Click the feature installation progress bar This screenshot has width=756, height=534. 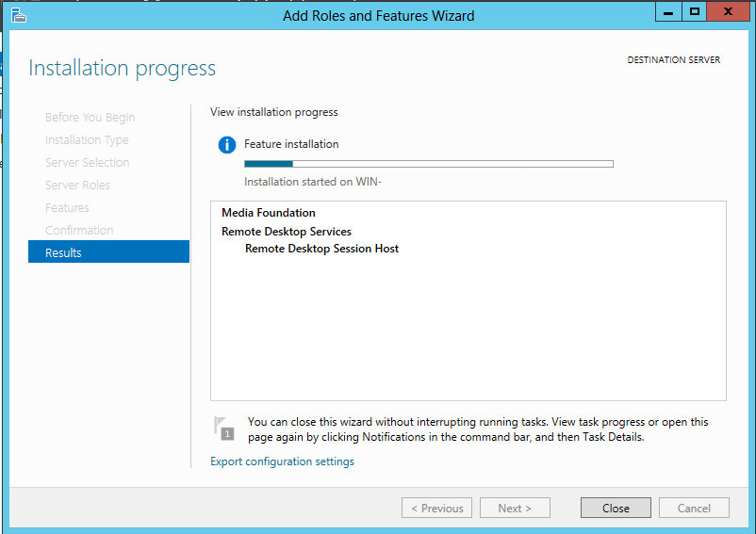pos(429,164)
